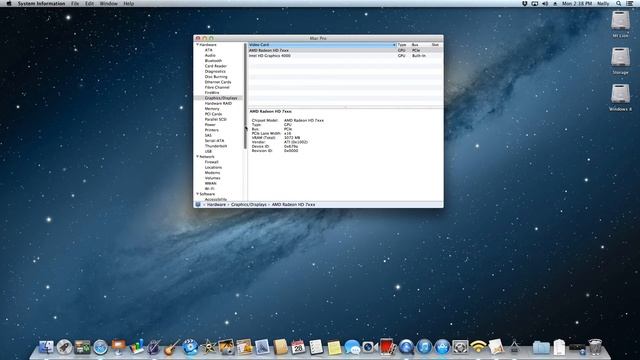Image resolution: width=640 pixels, height=360 pixels.
Task: Select Disc Burning in the sidebar
Action: tap(216, 77)
